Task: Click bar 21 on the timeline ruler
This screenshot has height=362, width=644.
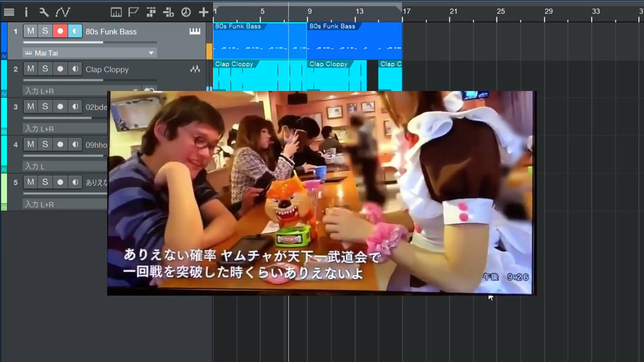Action: (453, 11)
